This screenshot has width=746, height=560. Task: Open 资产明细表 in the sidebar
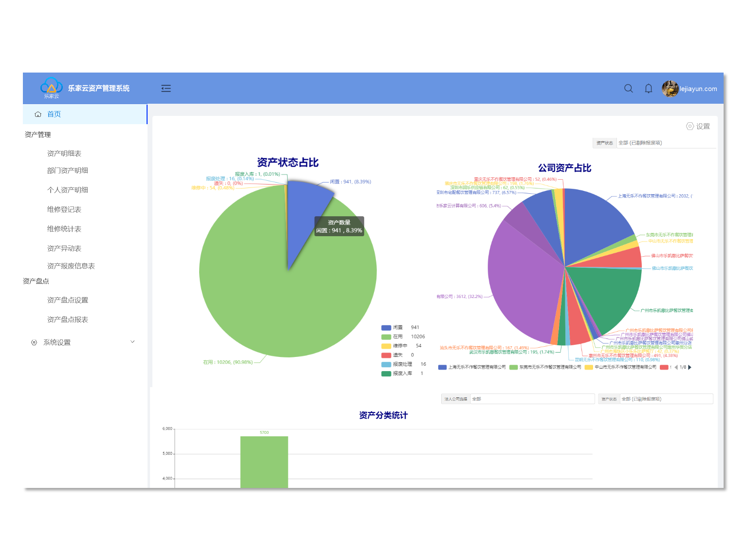tap(64, 153)
